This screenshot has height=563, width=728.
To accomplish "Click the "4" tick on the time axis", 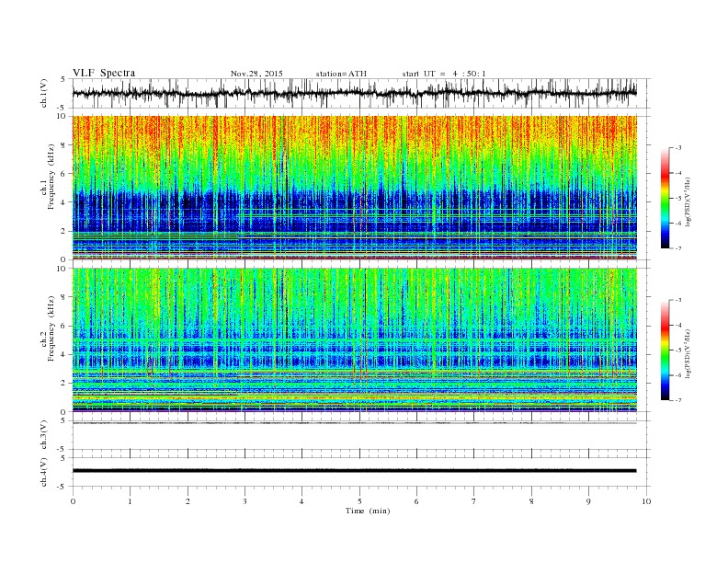I will tap(301, 501).
